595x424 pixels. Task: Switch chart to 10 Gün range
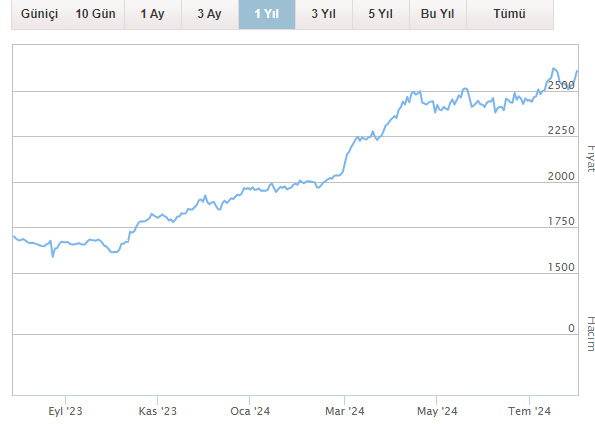95,14
